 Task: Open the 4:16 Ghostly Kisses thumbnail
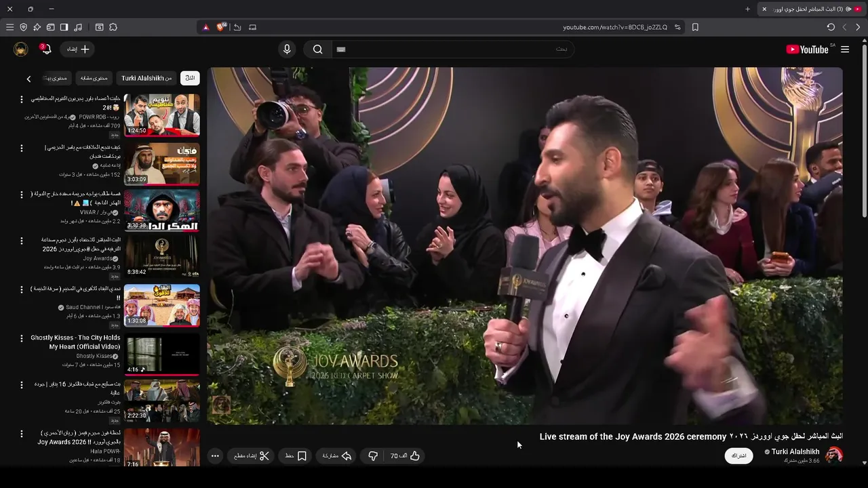click(x=162, y=354)
